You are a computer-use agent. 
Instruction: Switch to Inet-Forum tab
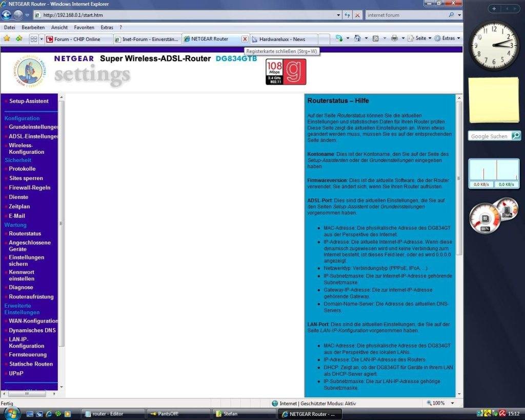pyautogui.click(x=147, y=39)
